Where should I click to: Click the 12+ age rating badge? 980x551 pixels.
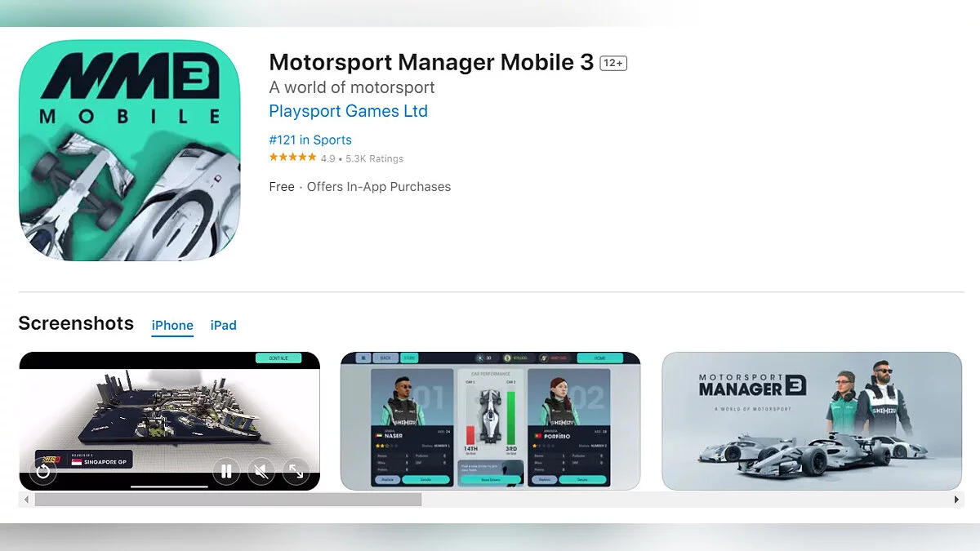point(613,64)
